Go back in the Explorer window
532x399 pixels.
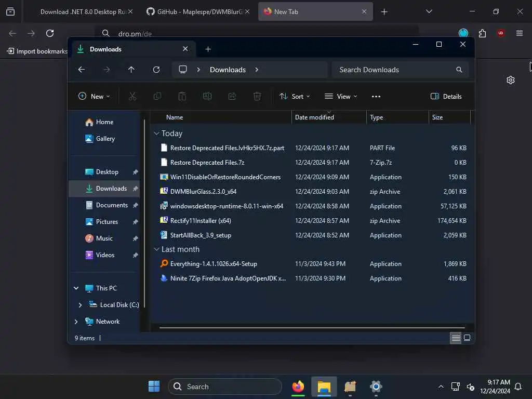pyautogui.click(x=82, y=70)
